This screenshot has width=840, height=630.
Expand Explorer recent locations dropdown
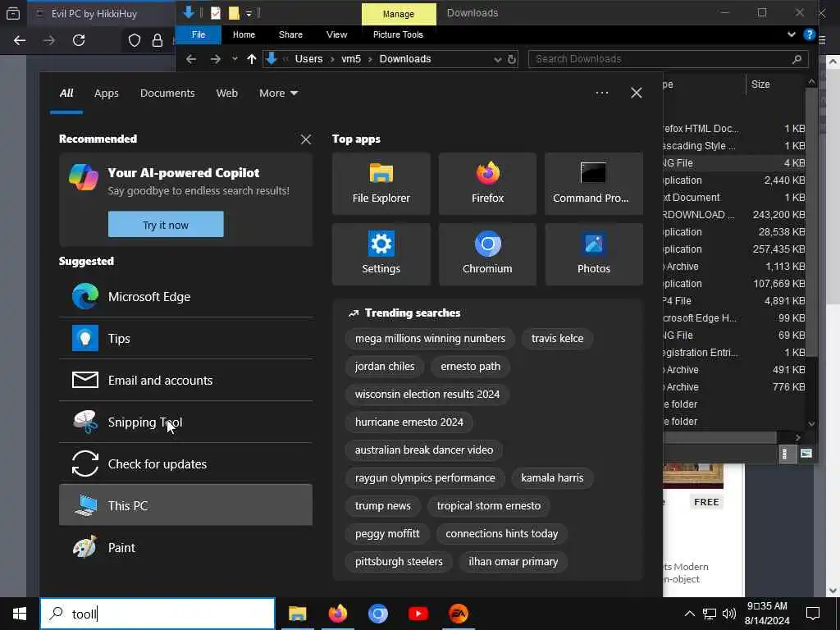coord(235,59)
